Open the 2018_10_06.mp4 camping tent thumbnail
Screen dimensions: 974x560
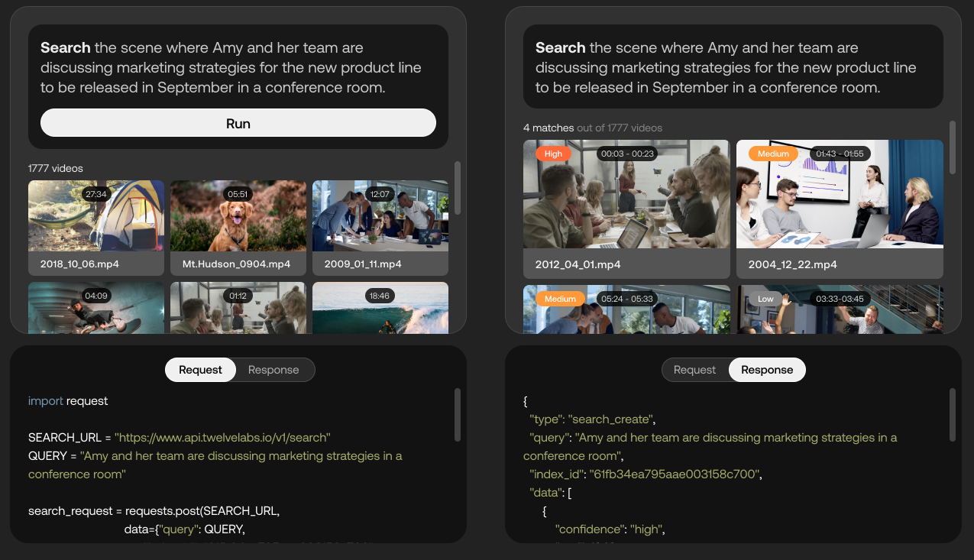click(96, 216)
